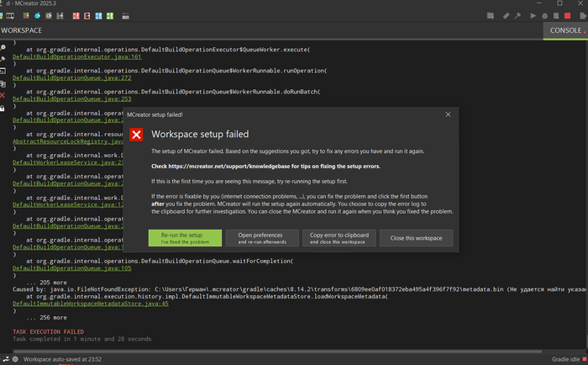Click the run client play icon in toolbar

coord(534,15)
